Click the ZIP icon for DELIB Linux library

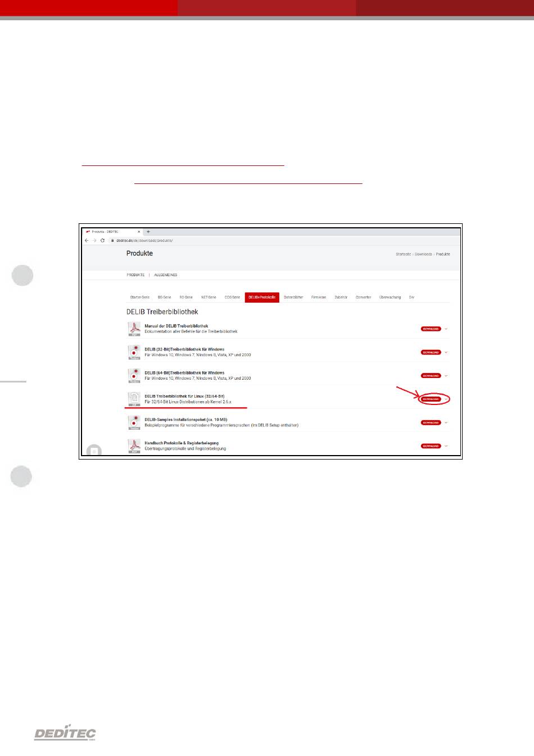coord(134,399)
